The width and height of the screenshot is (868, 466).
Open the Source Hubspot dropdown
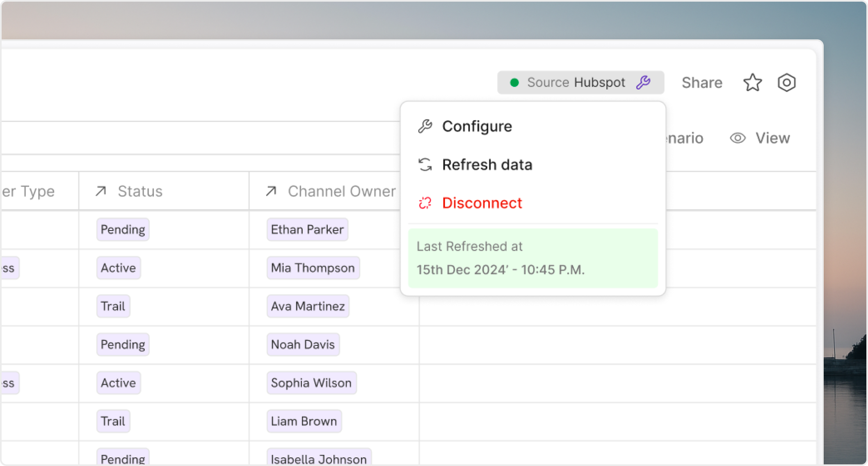point(580,82)
